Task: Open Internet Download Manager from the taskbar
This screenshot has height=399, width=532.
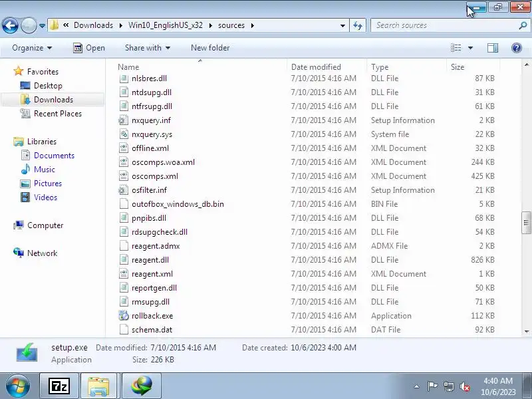Action: [x=141, y=386]
